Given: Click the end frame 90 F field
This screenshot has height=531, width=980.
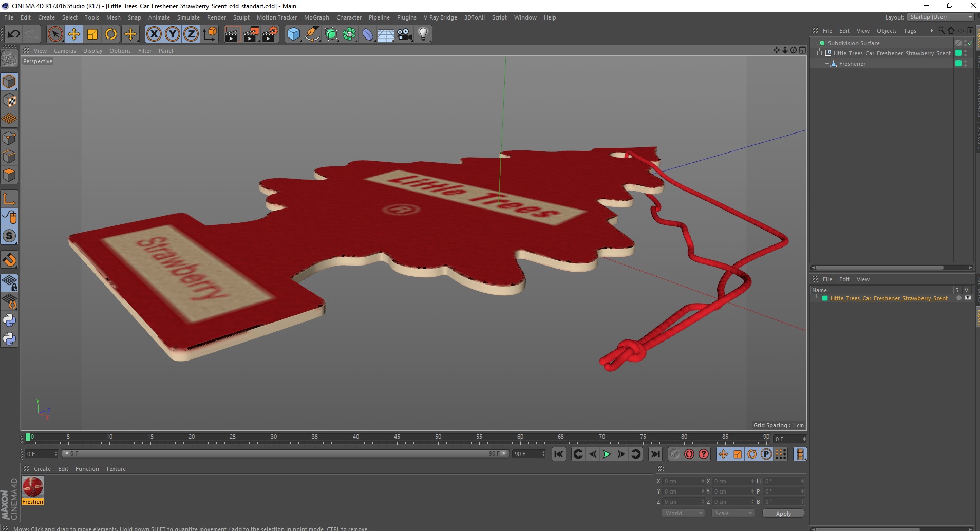Looking at the screenshot, I should click(x=529, y=453).
